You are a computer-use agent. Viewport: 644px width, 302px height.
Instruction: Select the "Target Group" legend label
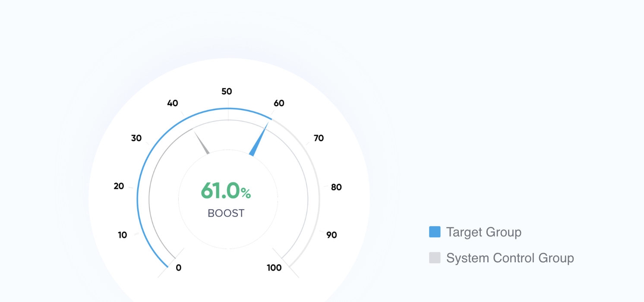(x=484, y=232)
